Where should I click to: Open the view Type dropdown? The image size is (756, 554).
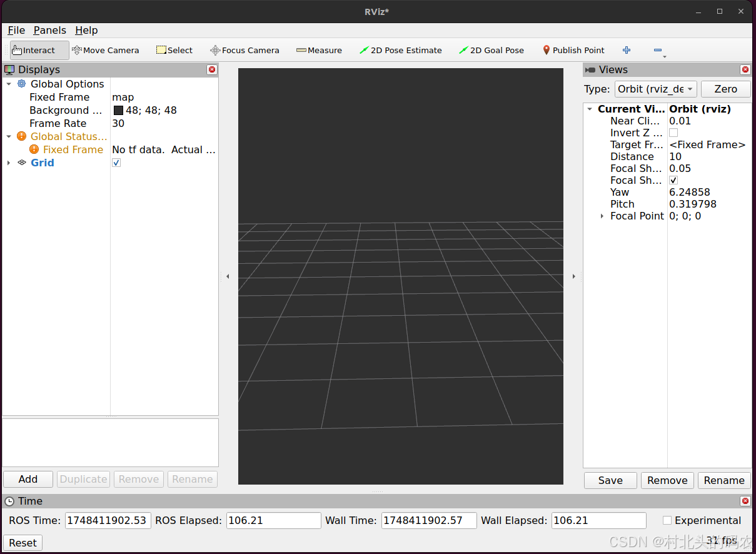(x=655, y=89)
